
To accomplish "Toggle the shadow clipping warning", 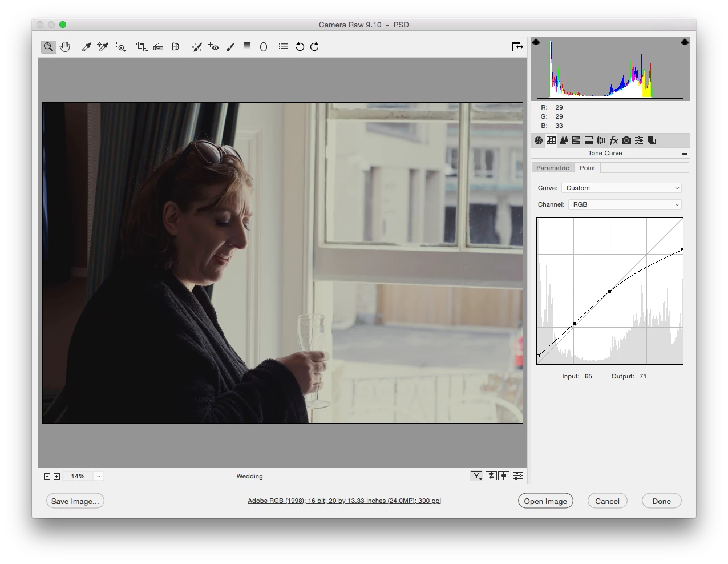I will (x=536, y=42).
